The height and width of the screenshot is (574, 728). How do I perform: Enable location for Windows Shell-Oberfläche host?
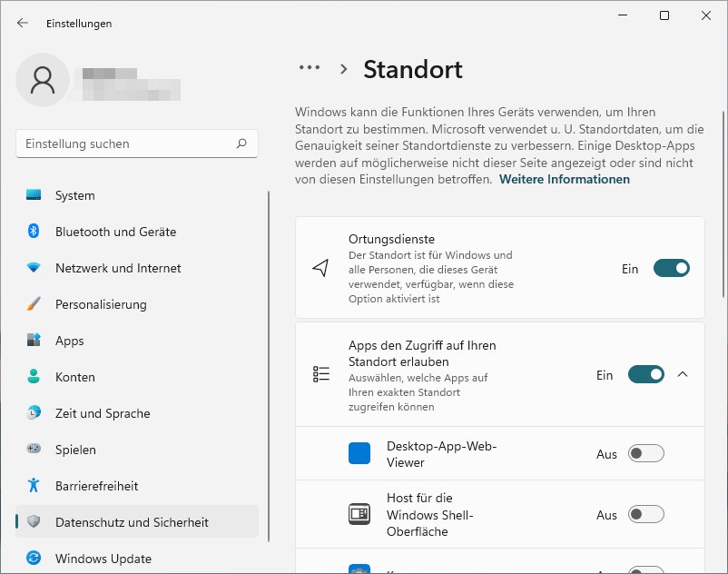point(645,514)
